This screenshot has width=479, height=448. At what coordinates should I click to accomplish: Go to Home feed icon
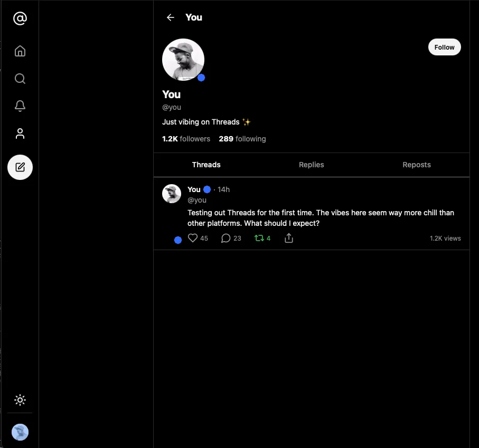pyautogui.click(x=20, y=51)
